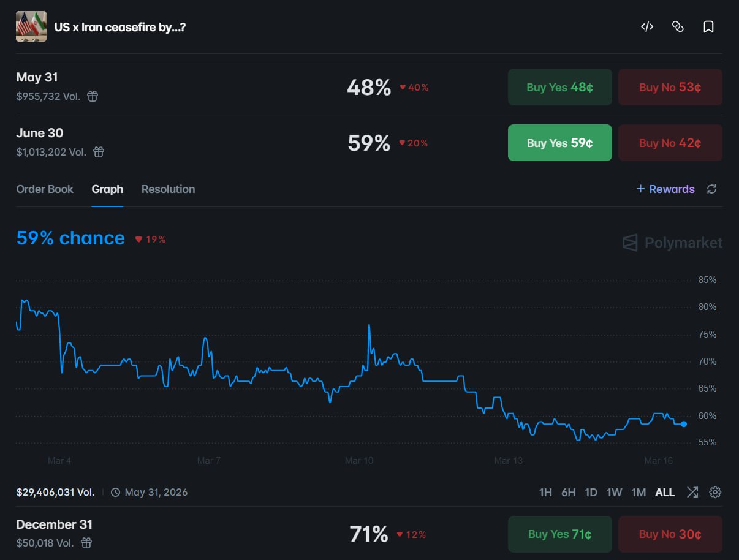Switch to the Resolution tab
The width and height of the screenshot is (739, 560).
click(168, 189)
